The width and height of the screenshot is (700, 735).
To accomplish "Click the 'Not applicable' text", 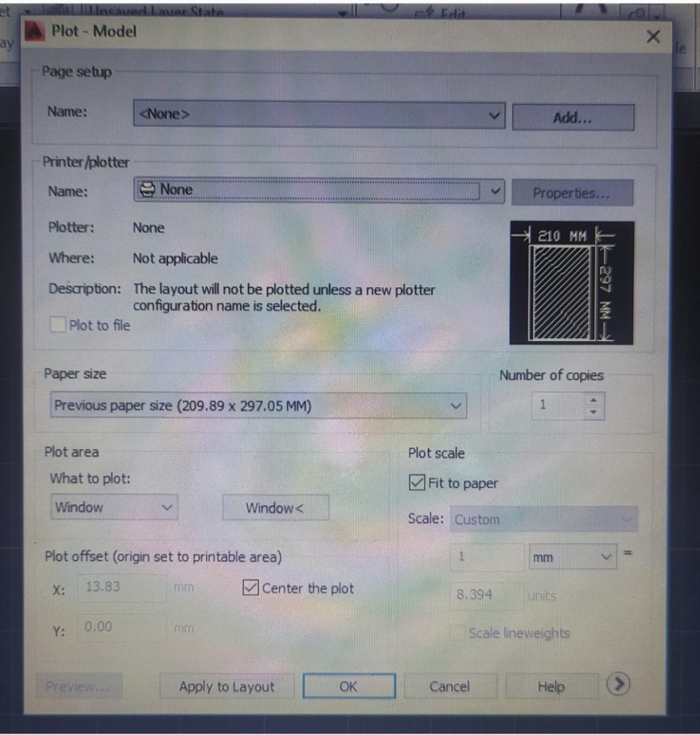I will 175,258.
